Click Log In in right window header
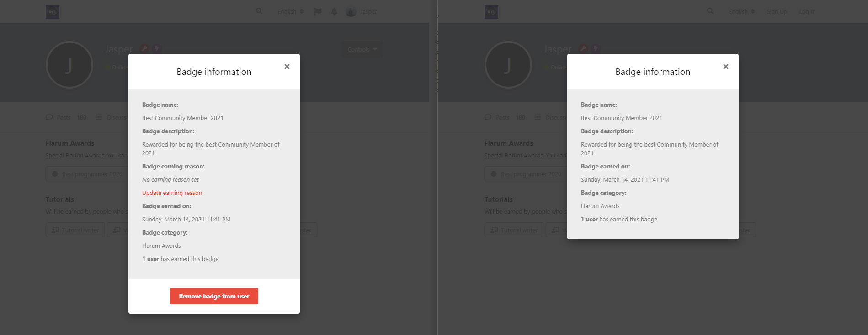The height and width of the screenshot is (335, 868). [807, 11]
